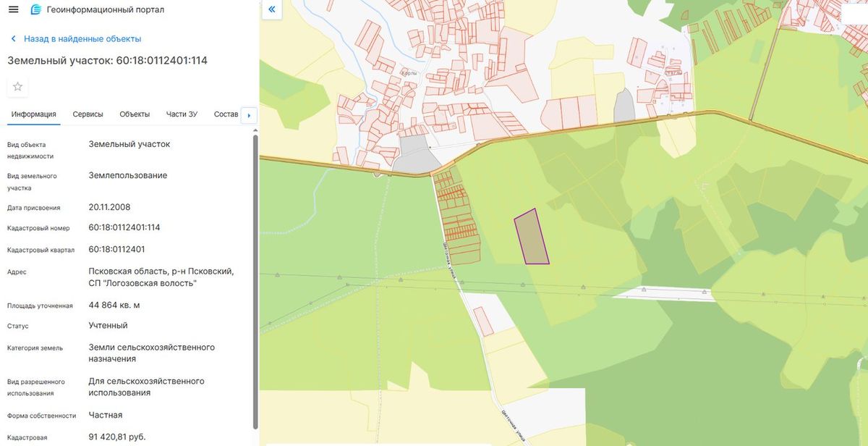The height and width of the screenshot is (446, 868).
Task: Open the hamburger main menu
Action: pos(13,9)
